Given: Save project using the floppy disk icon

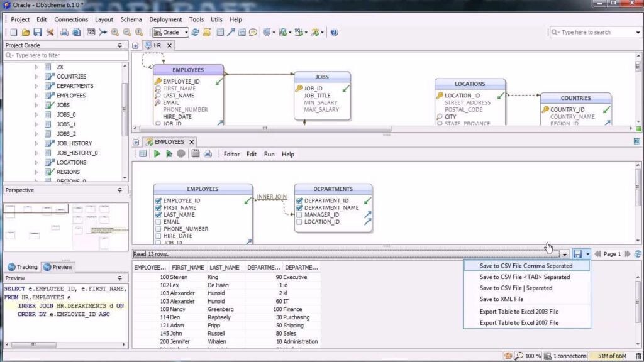Looking at the screenshot, I should (x=38, y=33).
